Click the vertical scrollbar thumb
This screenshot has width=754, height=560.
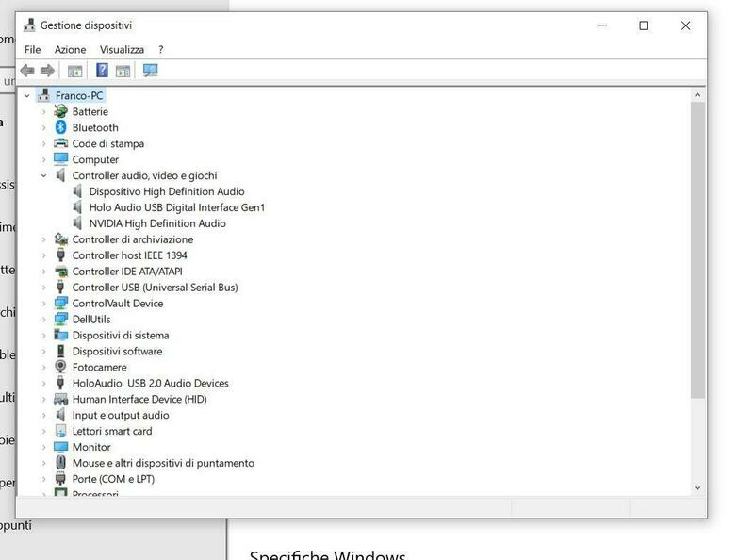697,250
